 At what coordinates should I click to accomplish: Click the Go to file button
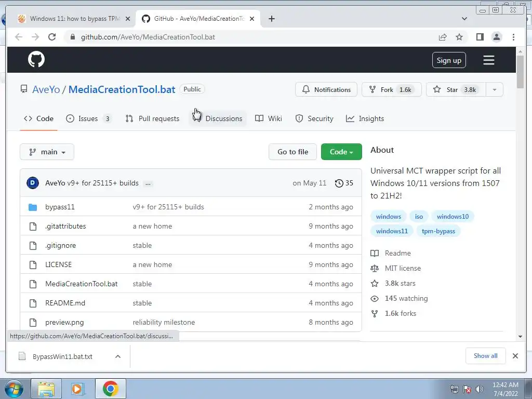tap(293, 152)
